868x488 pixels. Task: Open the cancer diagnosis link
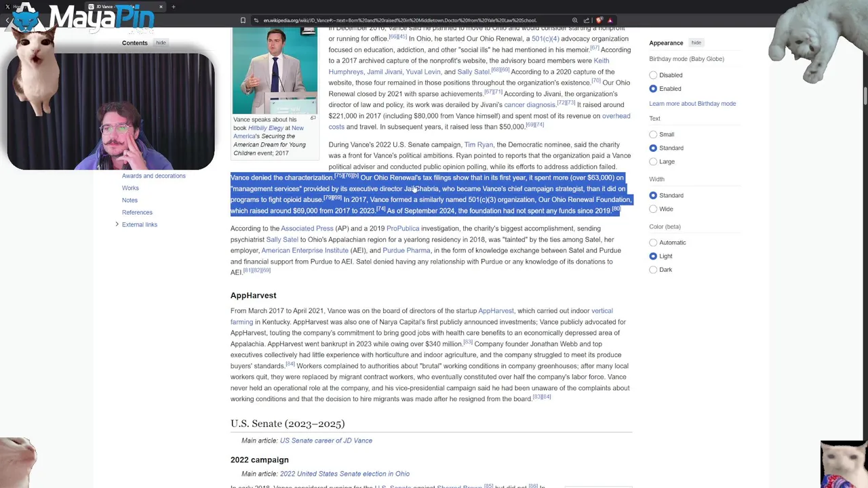530,105
